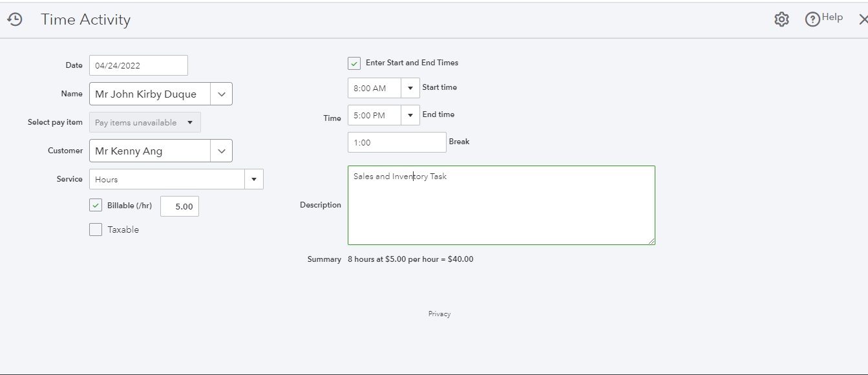868x375 pixels.
Task: Expand the Name dropdown arrow
Action: (x=221, y=94)
